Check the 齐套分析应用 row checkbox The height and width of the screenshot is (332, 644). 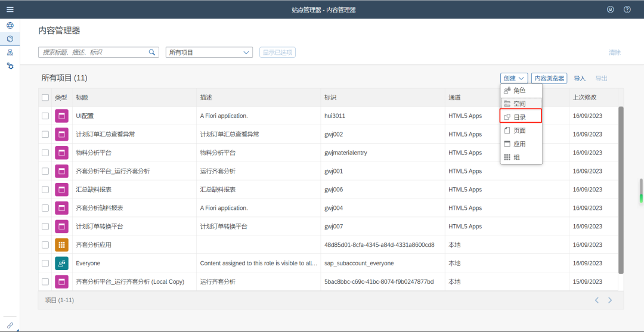[45, 245]
